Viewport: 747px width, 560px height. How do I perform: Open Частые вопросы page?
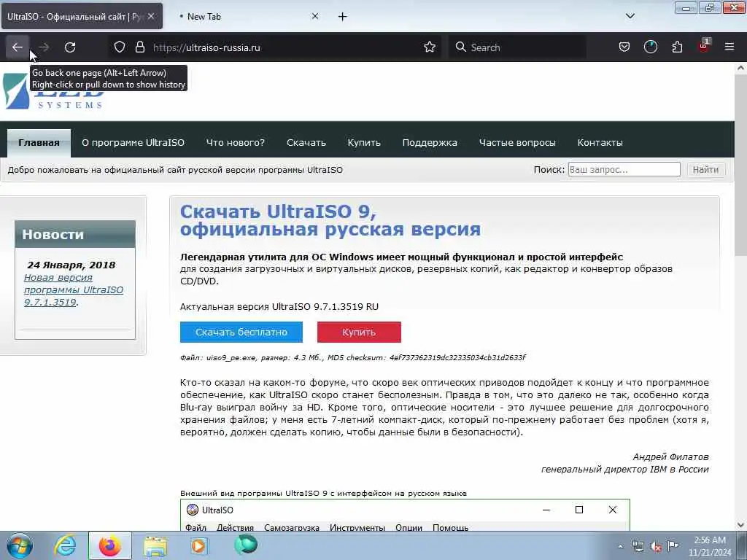(517, 143)
